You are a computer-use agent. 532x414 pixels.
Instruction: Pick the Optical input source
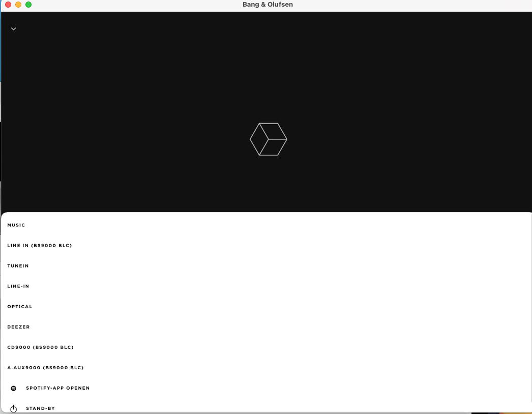[x=20, y=307]
